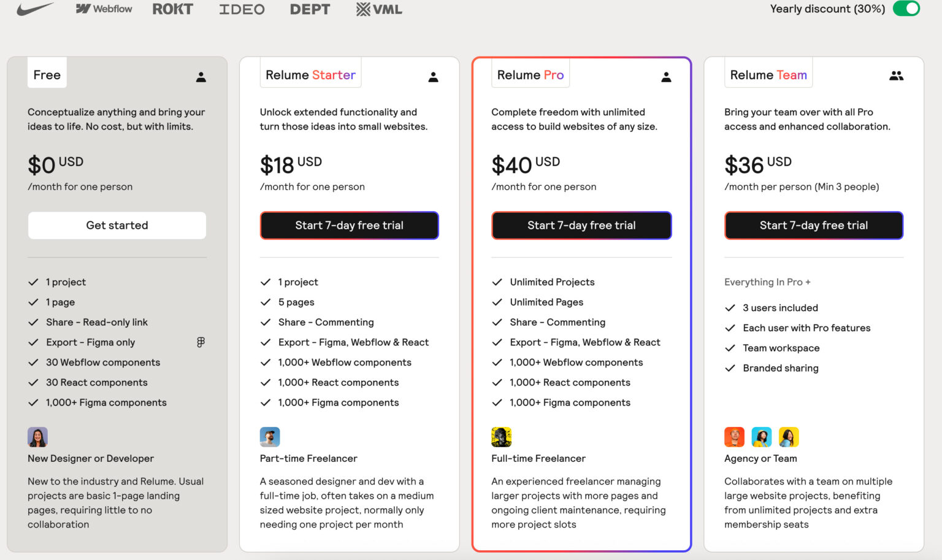Click the first Agency or Team avatar

[734, 437]
